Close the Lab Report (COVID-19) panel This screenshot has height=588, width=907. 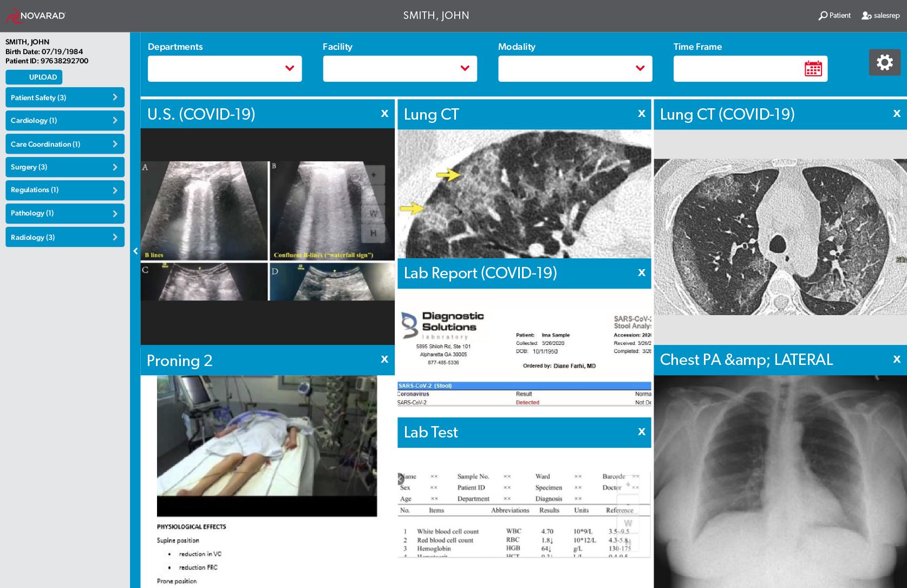(x=642, y=273)
